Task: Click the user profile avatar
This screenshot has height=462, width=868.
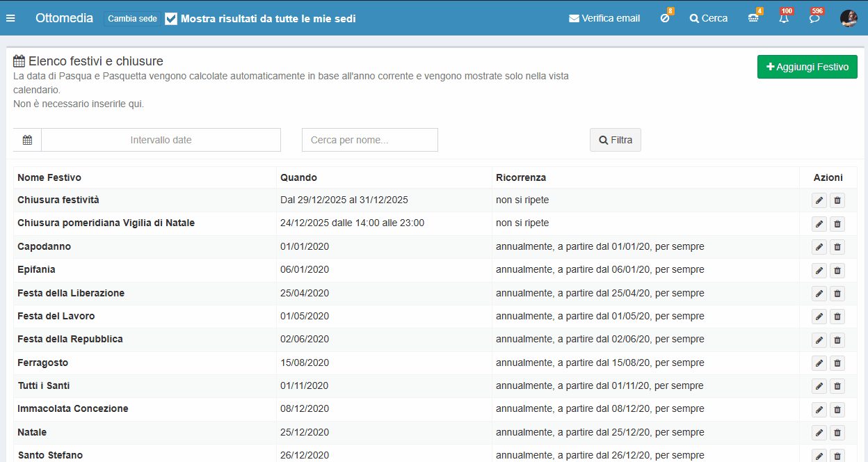Action: (849, 19)
